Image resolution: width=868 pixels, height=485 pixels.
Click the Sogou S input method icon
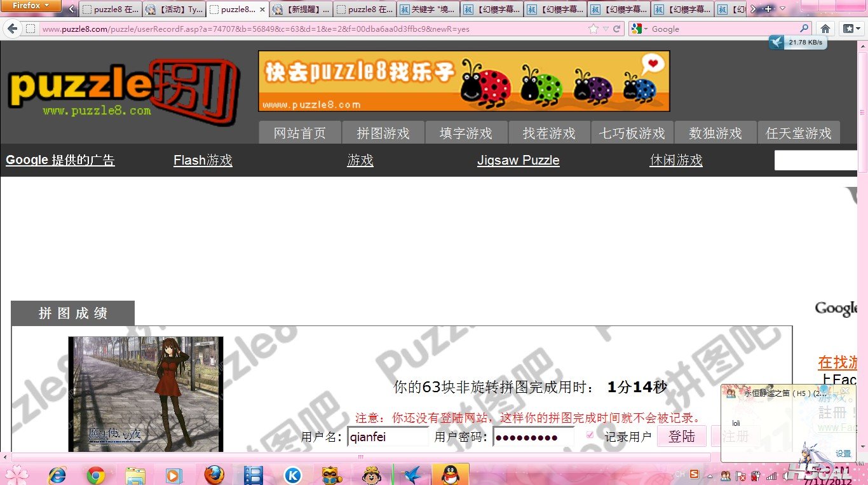pyautogui.click(x=695, y=474)
